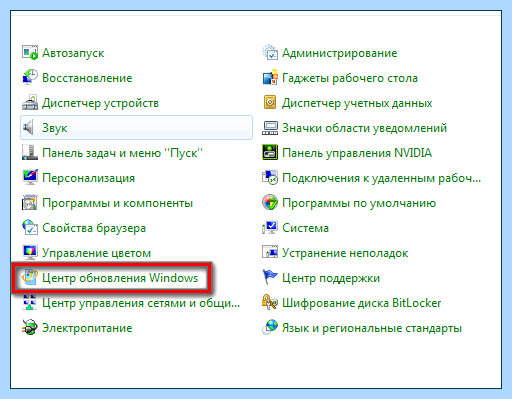The height and width of the screenshot is (399, 512).
Task: Click the Центр обновления Windows icon
Action: point(30,278)
